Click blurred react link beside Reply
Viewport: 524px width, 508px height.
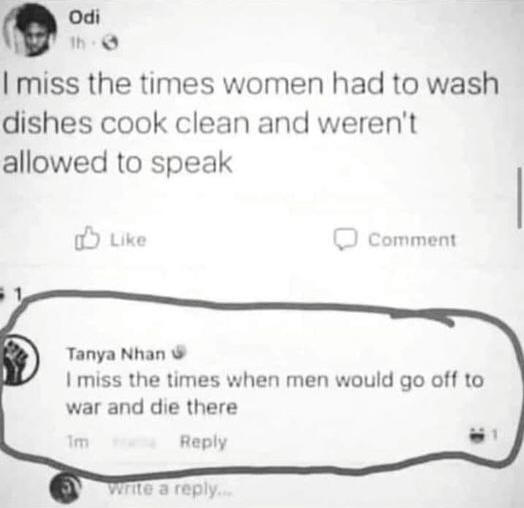point(135,442)
